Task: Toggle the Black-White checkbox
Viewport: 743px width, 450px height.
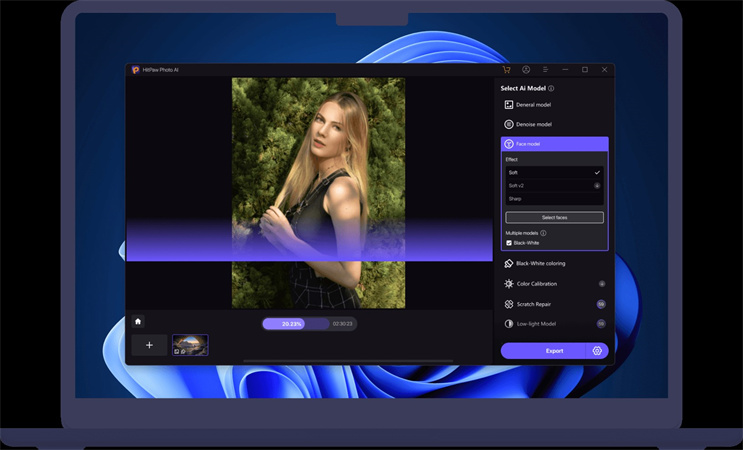Action: (509, 242)
